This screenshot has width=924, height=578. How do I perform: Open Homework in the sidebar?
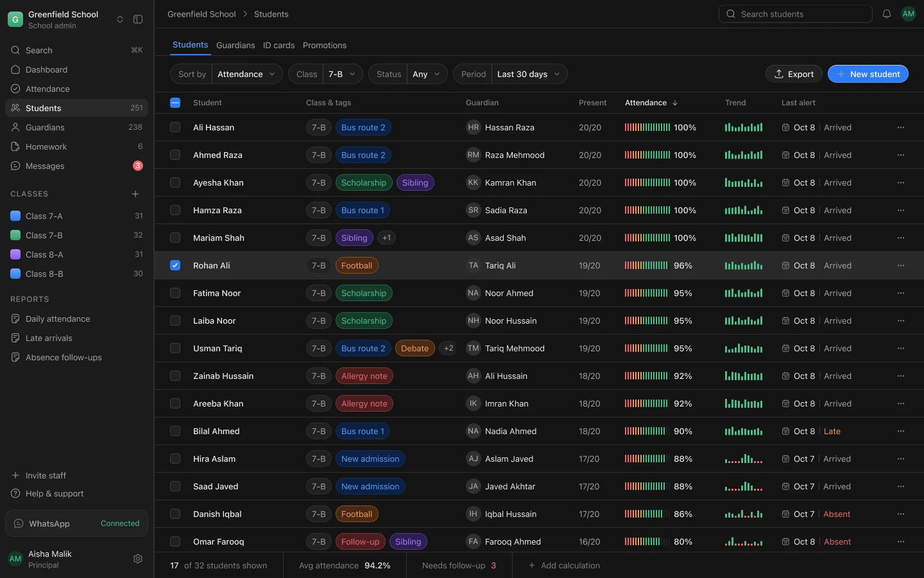76,146
